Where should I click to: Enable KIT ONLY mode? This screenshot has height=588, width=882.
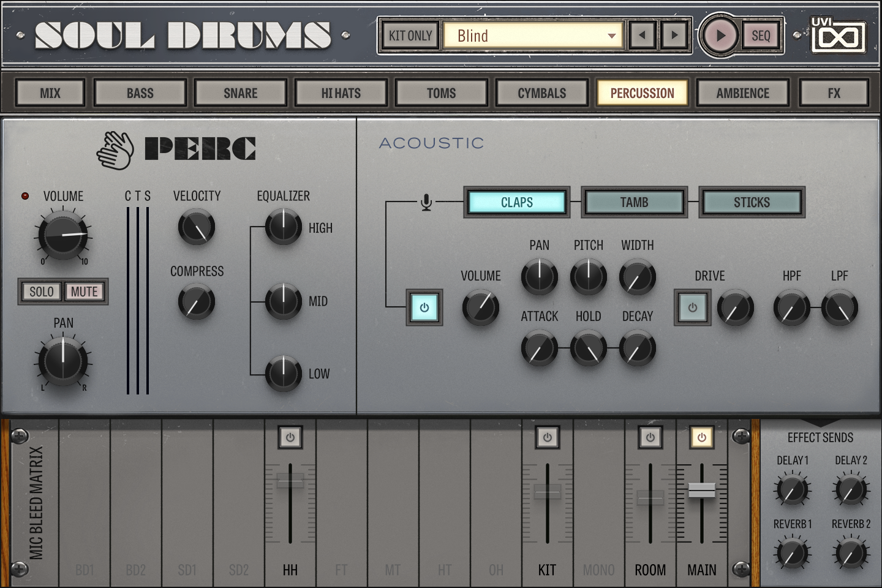[x=409, y=36]
